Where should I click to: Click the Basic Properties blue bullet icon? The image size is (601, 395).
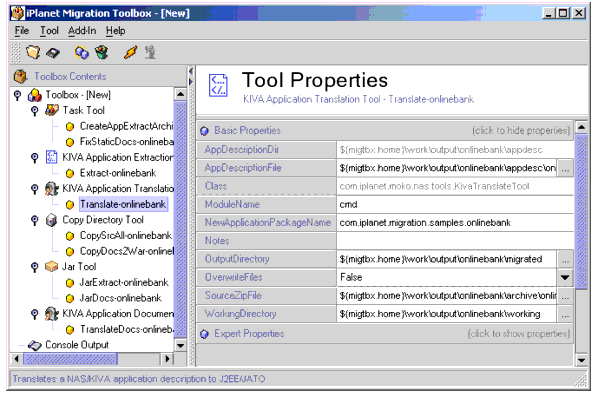(204, 131)
